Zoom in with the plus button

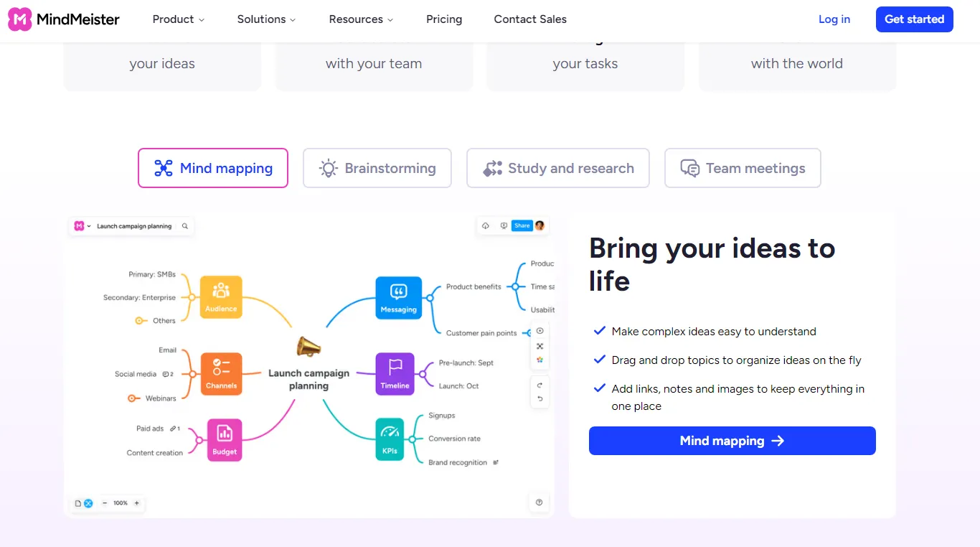pos(136,503)
